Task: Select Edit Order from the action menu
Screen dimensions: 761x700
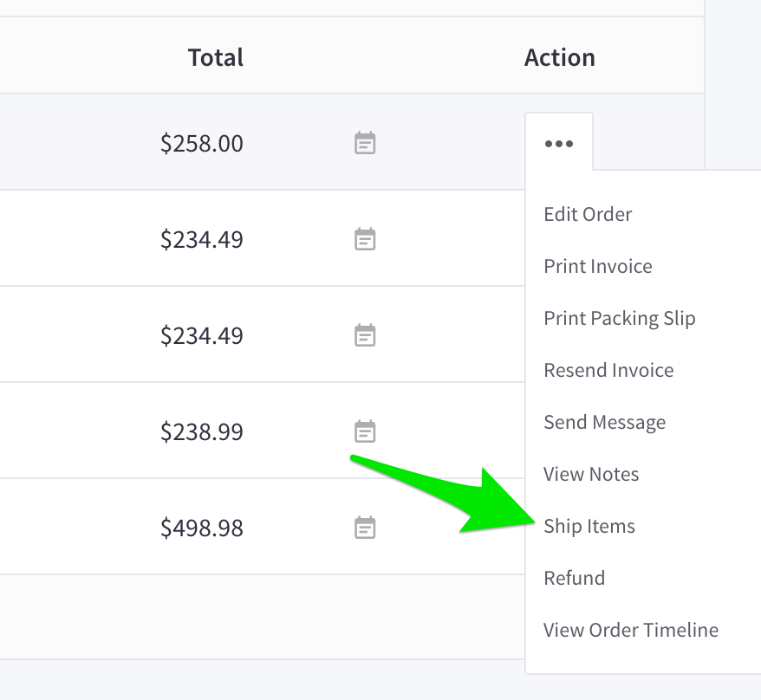Action: 588,214
